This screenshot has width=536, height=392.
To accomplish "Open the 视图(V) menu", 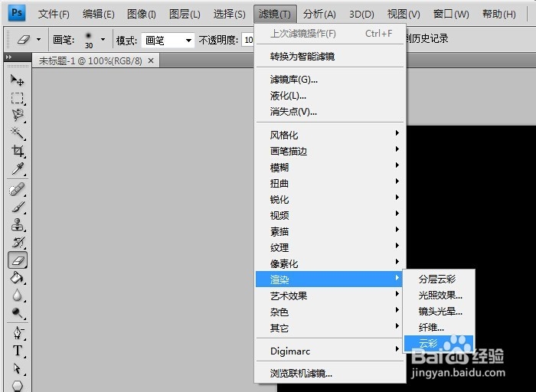I will pyautogui.click(x=404, y=14).
